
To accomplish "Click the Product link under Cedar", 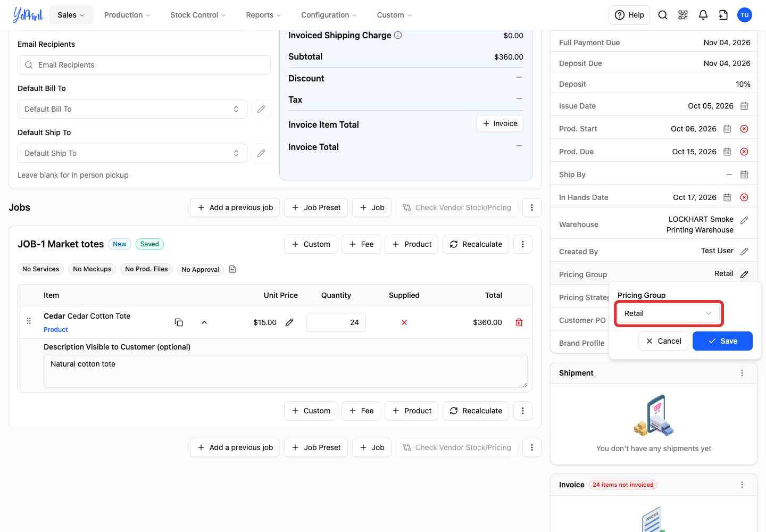I will (56, 330).
